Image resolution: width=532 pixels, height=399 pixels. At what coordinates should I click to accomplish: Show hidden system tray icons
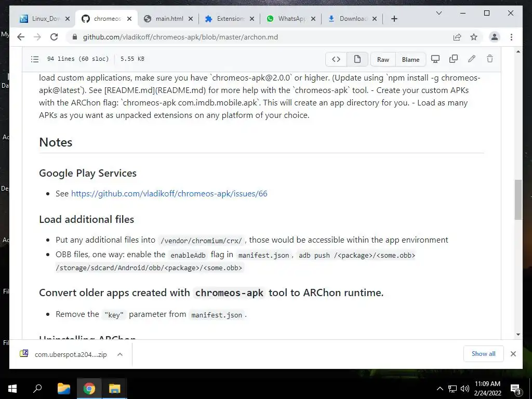pyautogui.click(x=440, y=389)
